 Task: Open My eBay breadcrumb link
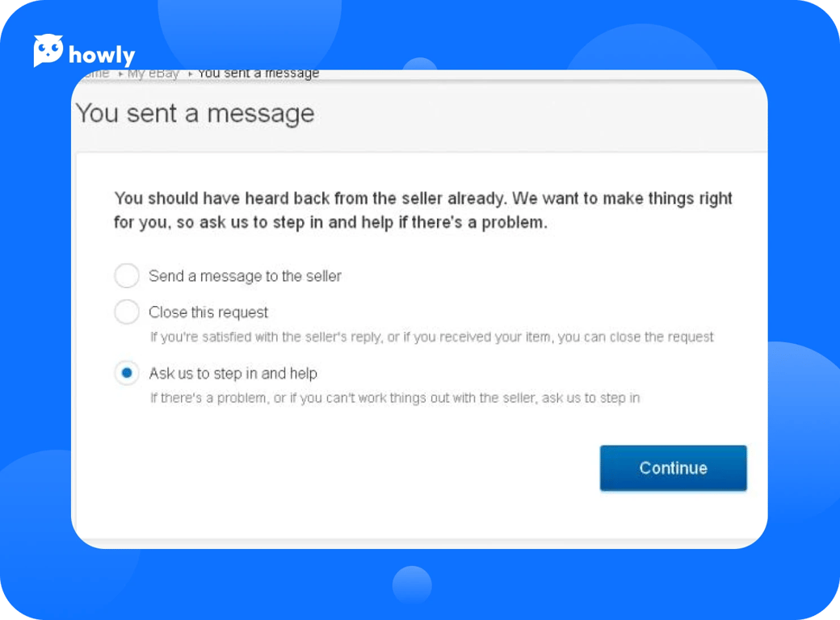[x=153, y=74]
